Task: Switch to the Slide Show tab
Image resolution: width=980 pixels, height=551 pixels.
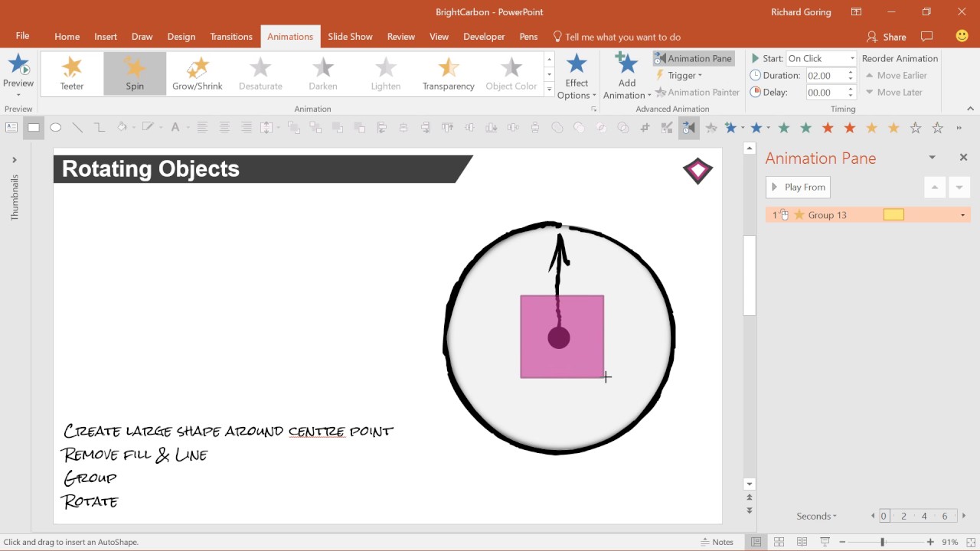Action: pos(350,36)
